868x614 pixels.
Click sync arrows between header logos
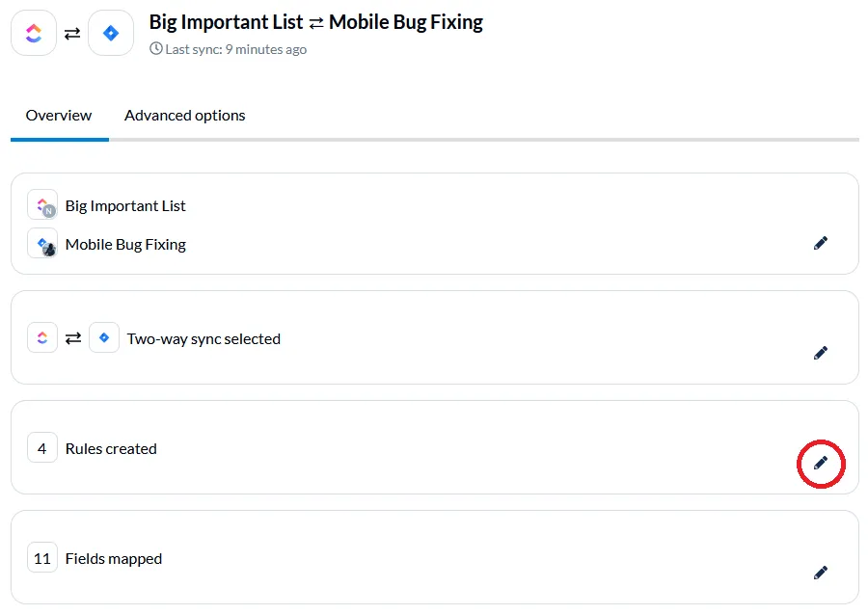pos(72,34)
